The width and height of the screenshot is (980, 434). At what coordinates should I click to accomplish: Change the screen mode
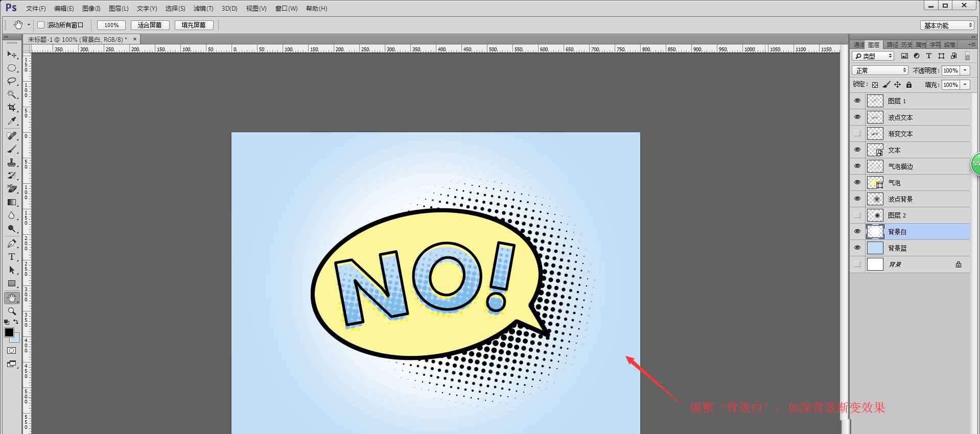(x=12, y=364)
